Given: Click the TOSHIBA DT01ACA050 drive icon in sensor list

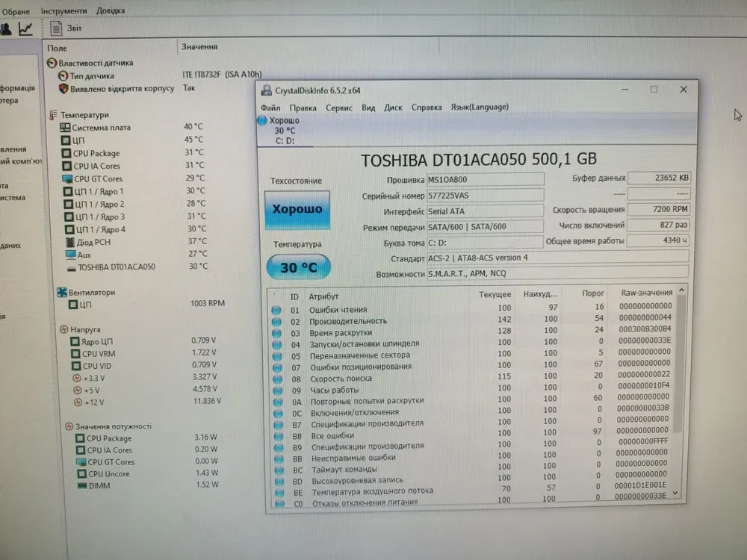Looking at the screenshot, I should click(71, 267).
